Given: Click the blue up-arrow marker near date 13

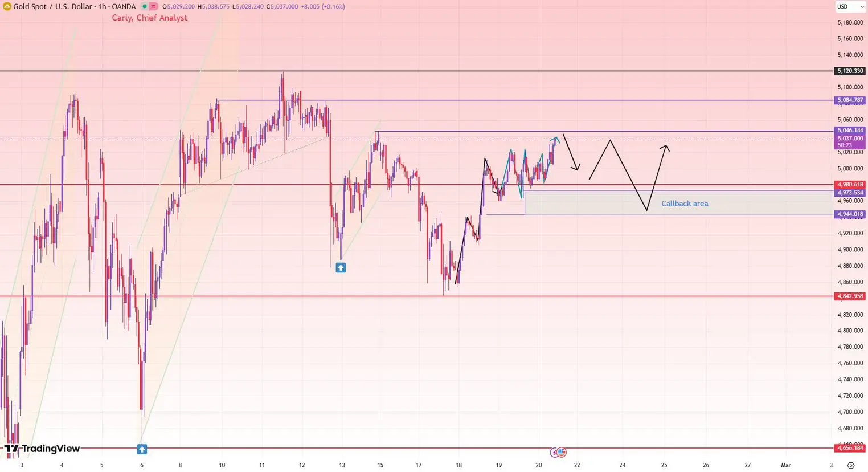Looking at the screenshot, I should [x=341, y=267].
